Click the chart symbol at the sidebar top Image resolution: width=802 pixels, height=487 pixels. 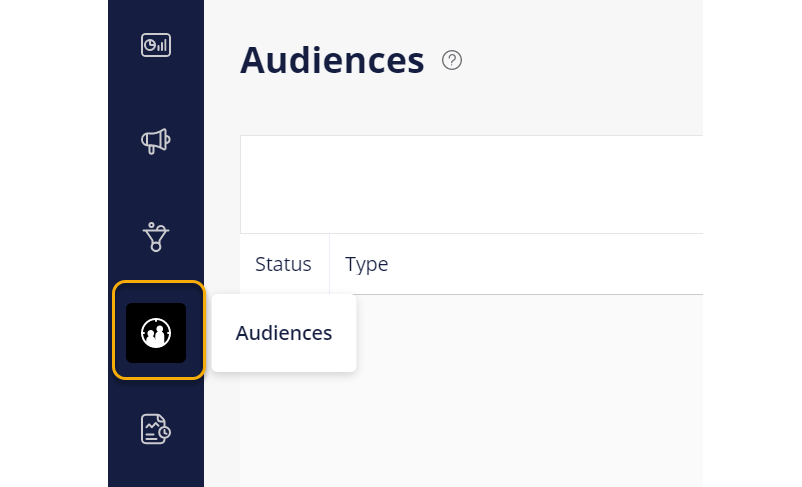pos(156,45)
